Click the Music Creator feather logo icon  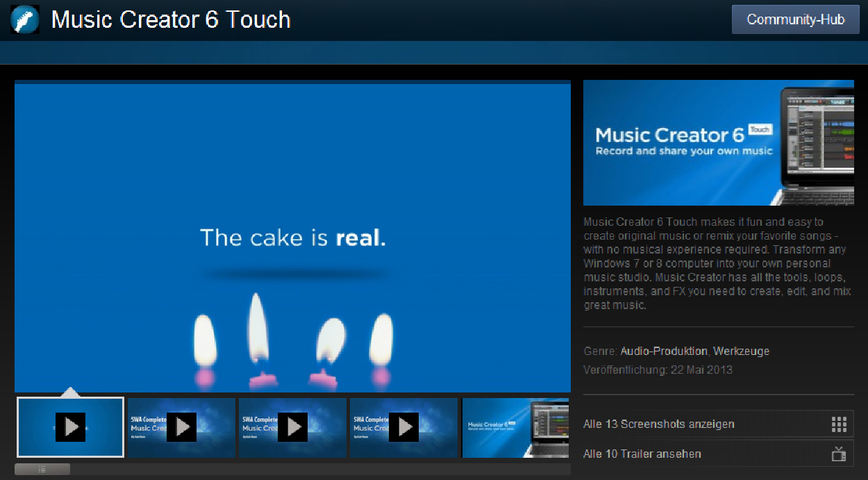coord(25,19)
